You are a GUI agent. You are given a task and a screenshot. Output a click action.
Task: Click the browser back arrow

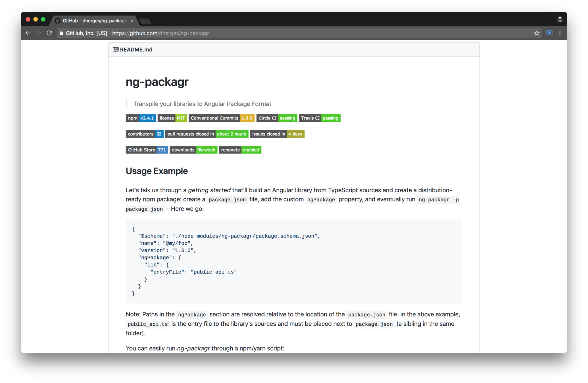[28, 33]
